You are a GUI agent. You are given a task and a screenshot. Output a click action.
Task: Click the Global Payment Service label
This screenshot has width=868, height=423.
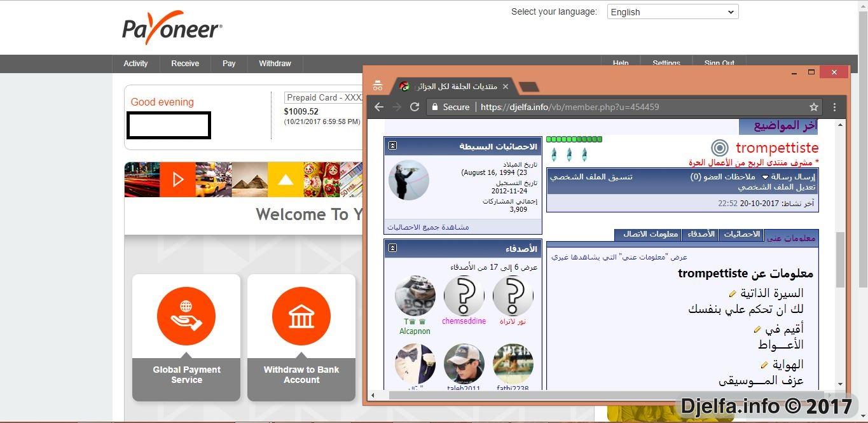click(x=186, y=375)
